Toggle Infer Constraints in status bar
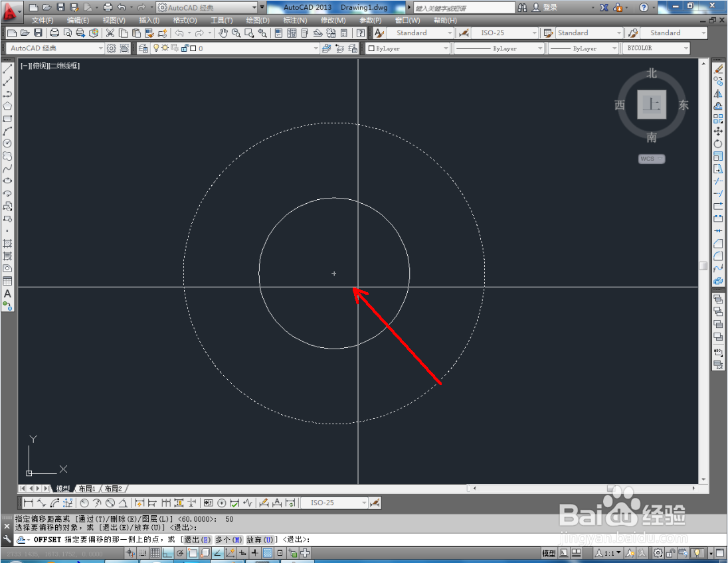Image resolution: width=728 pixels, height=563 pixels. pos(130,553)
